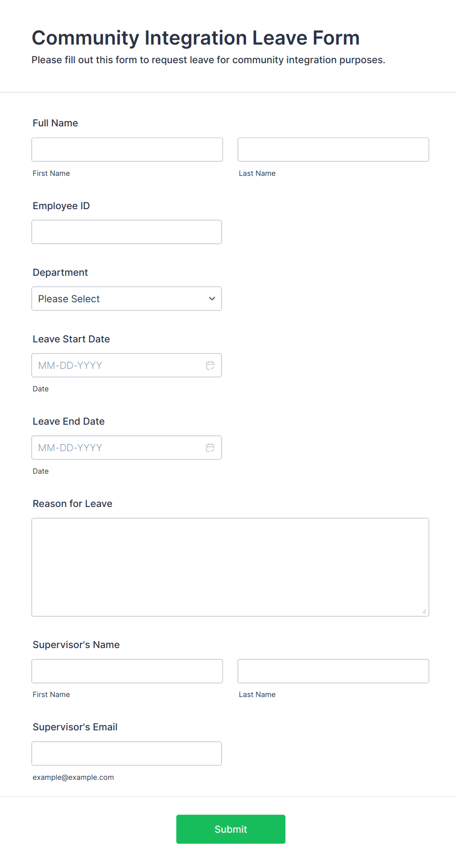Submit the leave form
Image resolution: width=456 pixels, height=868 pixels.
pyautogui.click(x=231, y=829)
